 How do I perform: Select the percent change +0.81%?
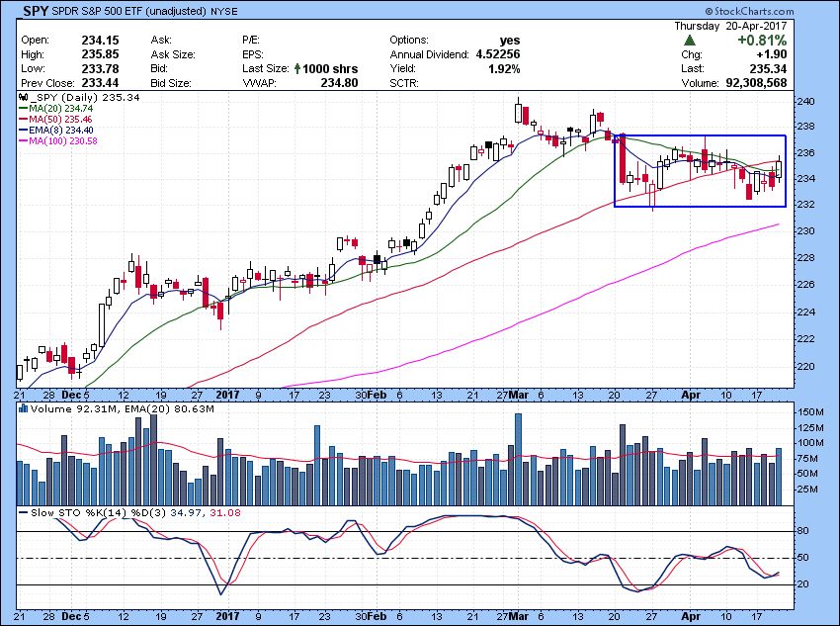[762, 41]
